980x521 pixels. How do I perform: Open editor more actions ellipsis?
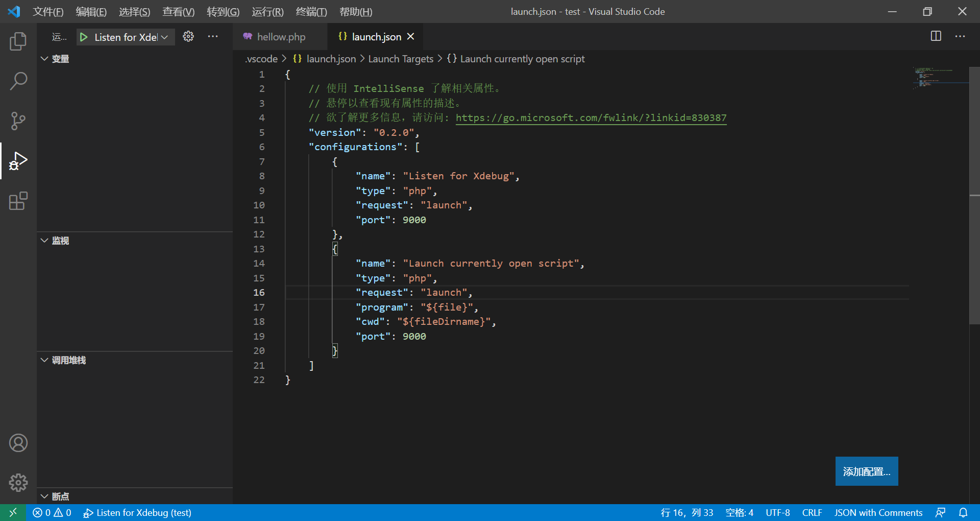click(x=960, y=36)
